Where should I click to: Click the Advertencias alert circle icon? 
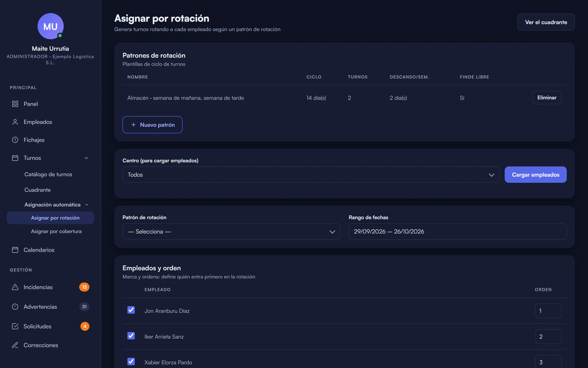(15, 306)
